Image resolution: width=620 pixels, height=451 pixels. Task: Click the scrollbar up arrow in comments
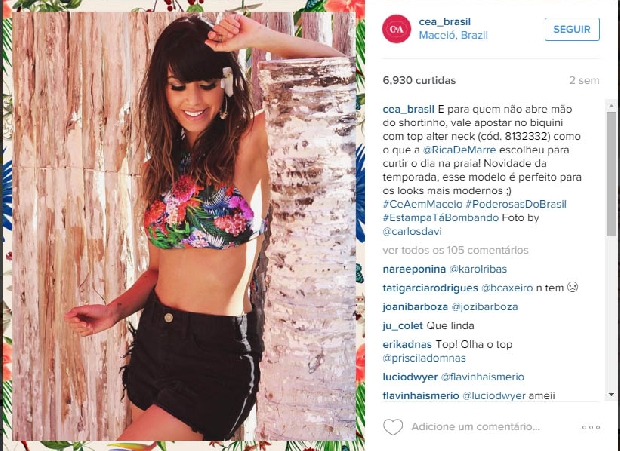611,105
